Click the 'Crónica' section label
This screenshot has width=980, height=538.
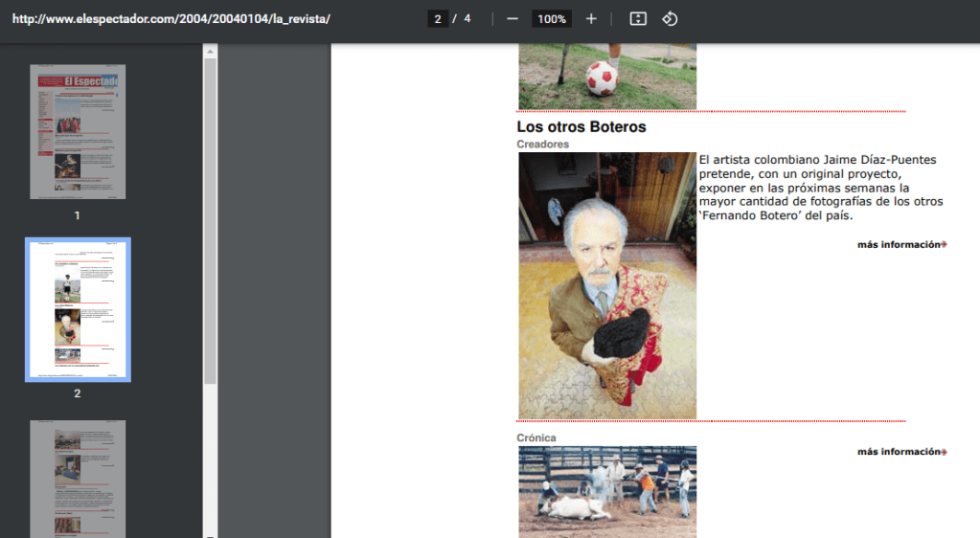click(x=536, y=438)
